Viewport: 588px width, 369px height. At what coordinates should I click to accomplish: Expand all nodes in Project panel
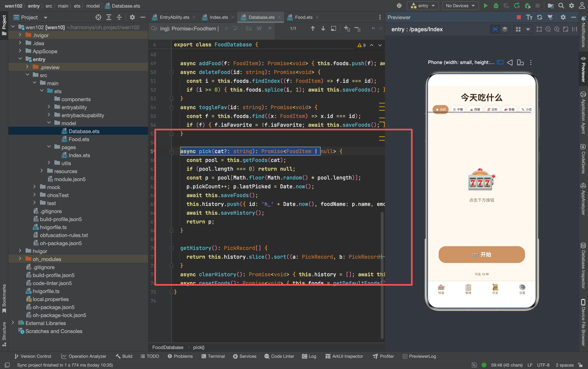coord(109,17)
